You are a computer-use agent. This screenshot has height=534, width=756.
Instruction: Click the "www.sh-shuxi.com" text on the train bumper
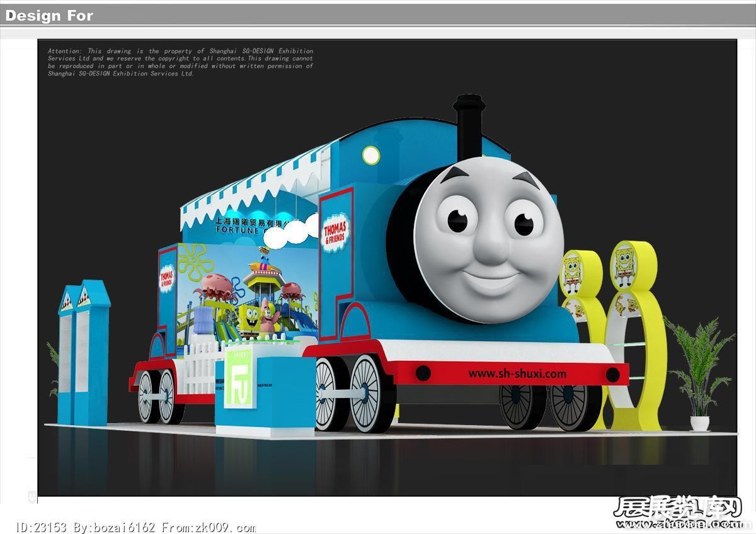[517, 373]
